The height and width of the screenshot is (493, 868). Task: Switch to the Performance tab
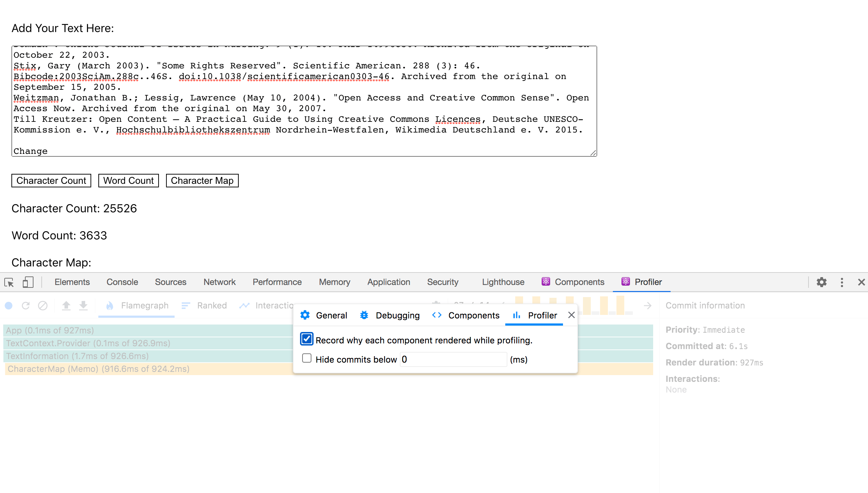277,282
